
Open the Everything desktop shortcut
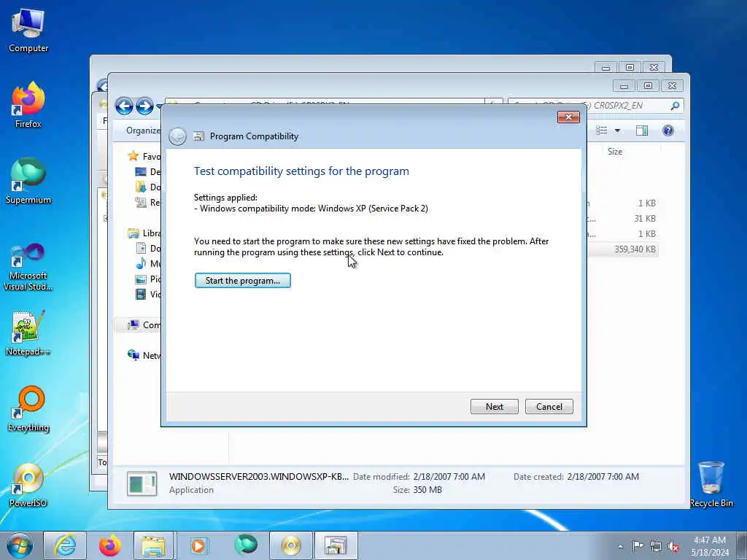[28, 409]
